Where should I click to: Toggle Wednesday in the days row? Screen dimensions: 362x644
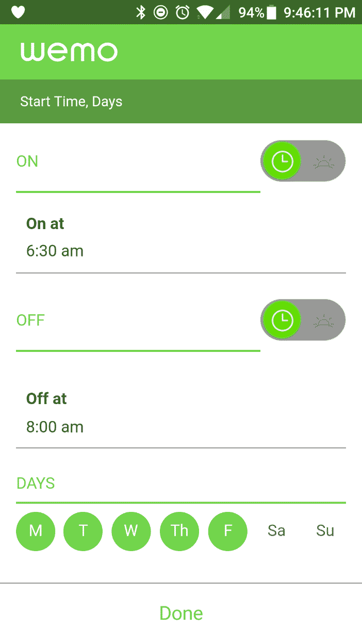click(x=131, y=531)
